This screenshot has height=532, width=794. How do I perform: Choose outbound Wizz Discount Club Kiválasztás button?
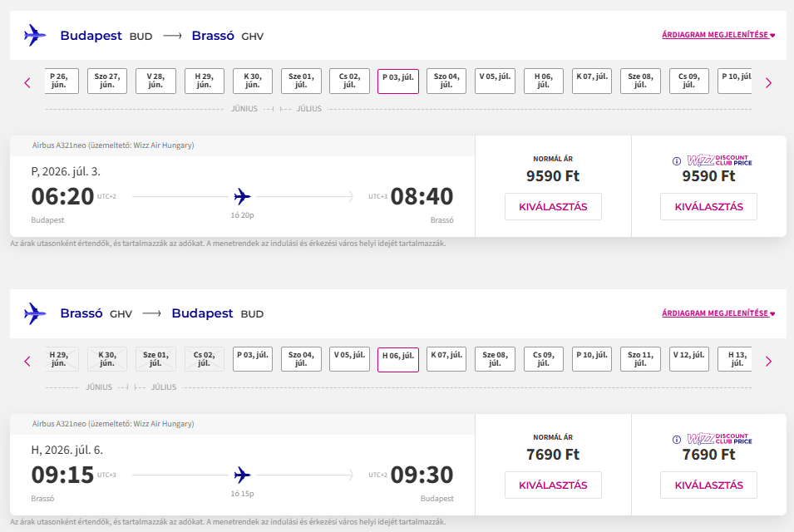[x=708, y=207]
